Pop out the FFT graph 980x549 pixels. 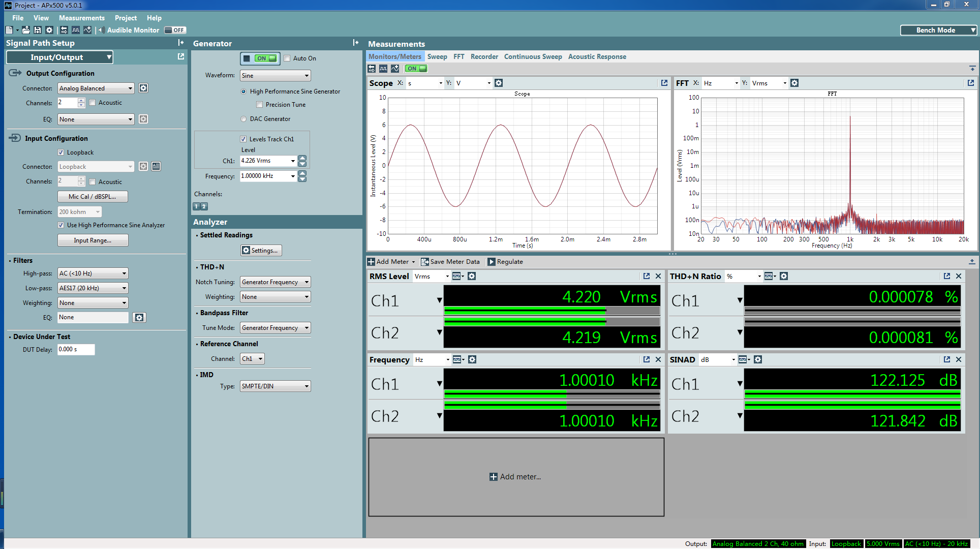click(x=970, y=83)
